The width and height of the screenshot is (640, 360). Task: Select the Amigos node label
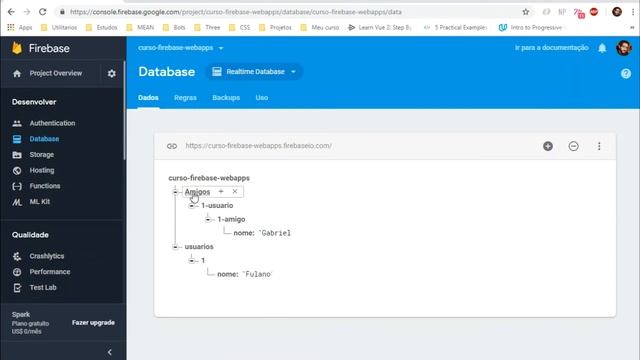197,192
